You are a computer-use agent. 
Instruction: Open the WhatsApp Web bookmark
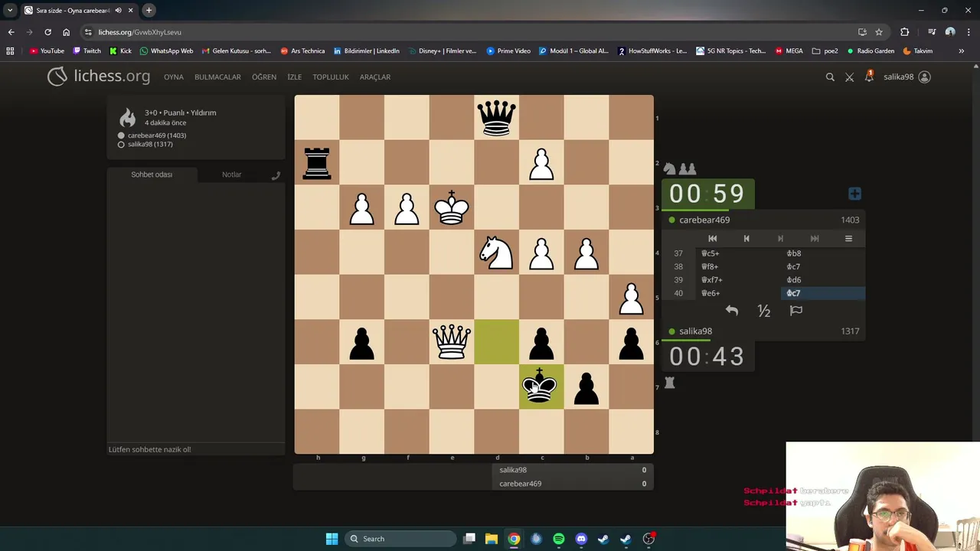point(166,51)
